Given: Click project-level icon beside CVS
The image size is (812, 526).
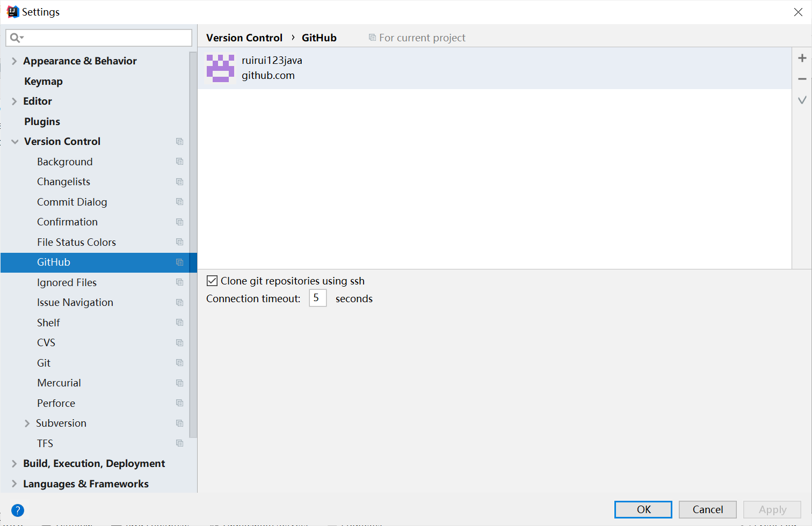Looking at the screenshot, I should 180,343.
